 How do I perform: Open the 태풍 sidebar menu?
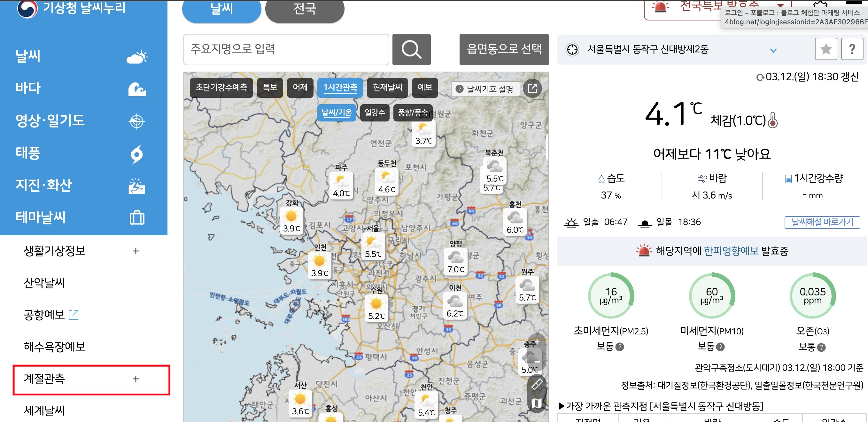tap(27, 153)
